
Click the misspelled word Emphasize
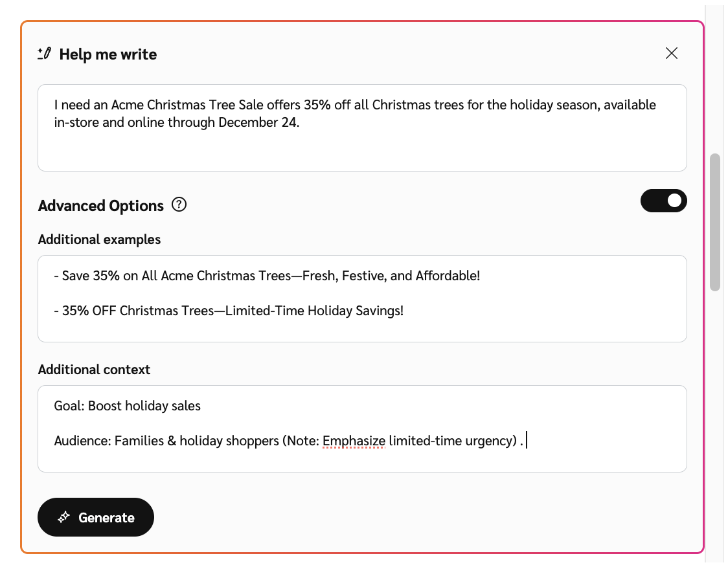354,441
